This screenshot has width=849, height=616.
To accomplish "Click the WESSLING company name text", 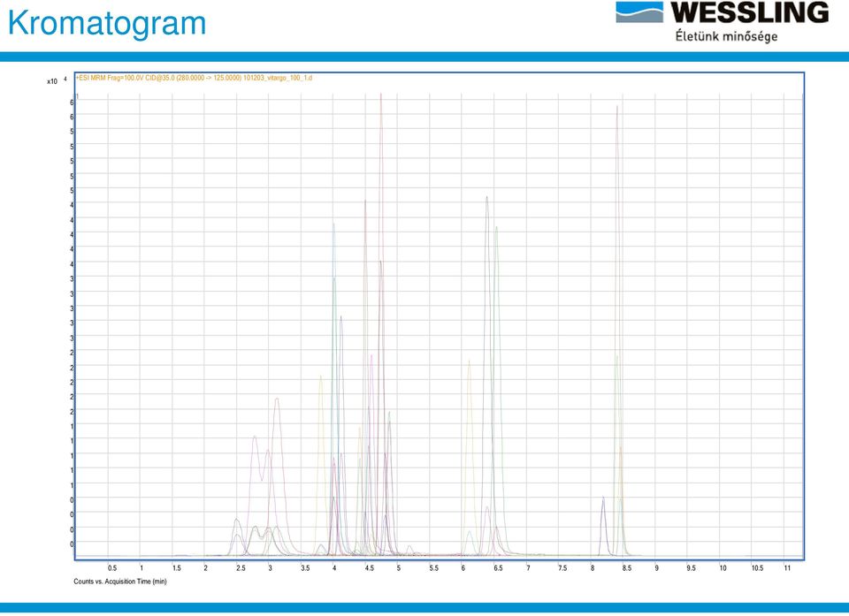I will (750, 12).
